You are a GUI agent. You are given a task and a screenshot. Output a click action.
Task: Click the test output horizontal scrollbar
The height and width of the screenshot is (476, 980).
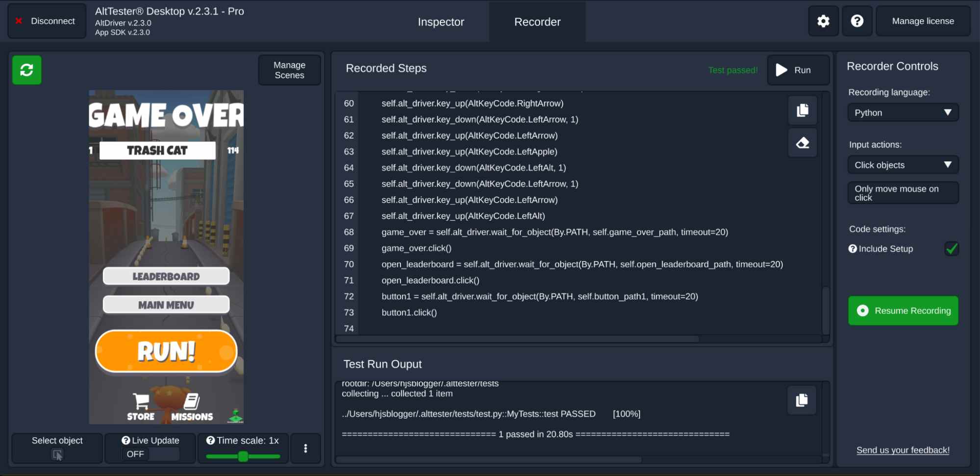[x=489, y=460]
